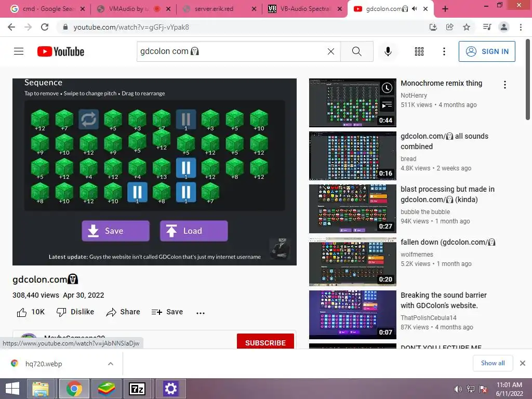This screenshot has height=399, width=532.
Task: Reload the YouTube page
Action: tap(45, 27)
